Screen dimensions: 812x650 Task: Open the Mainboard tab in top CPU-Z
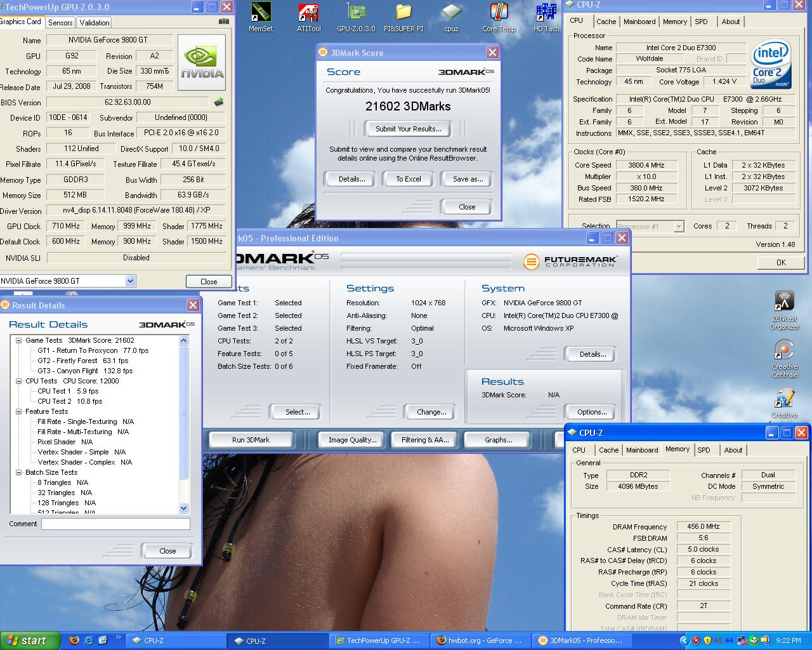pyautogui.click(x=639, y=22)
